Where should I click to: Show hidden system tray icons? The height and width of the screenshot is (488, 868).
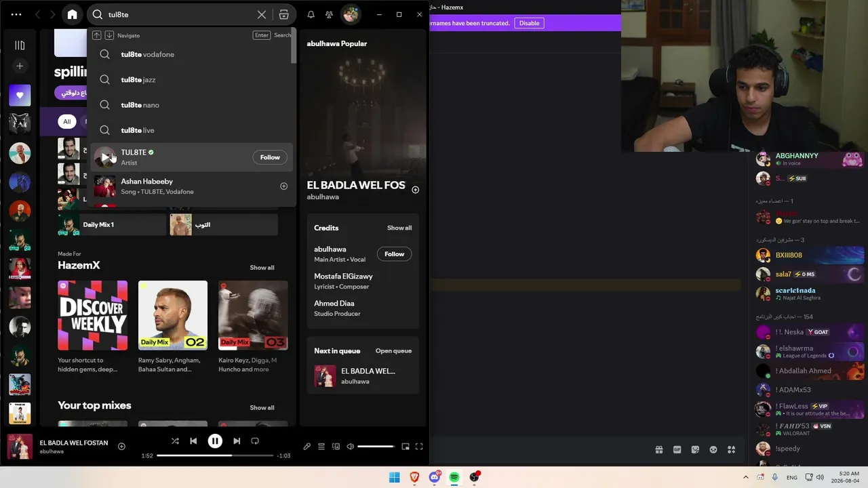click(x=746, y=477)
